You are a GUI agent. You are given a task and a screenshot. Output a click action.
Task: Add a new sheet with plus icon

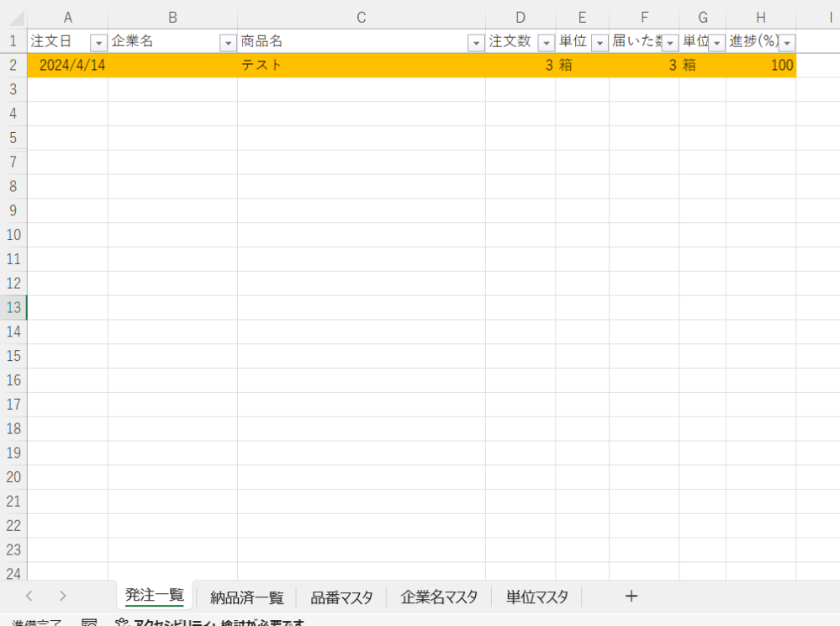[631, 597]
